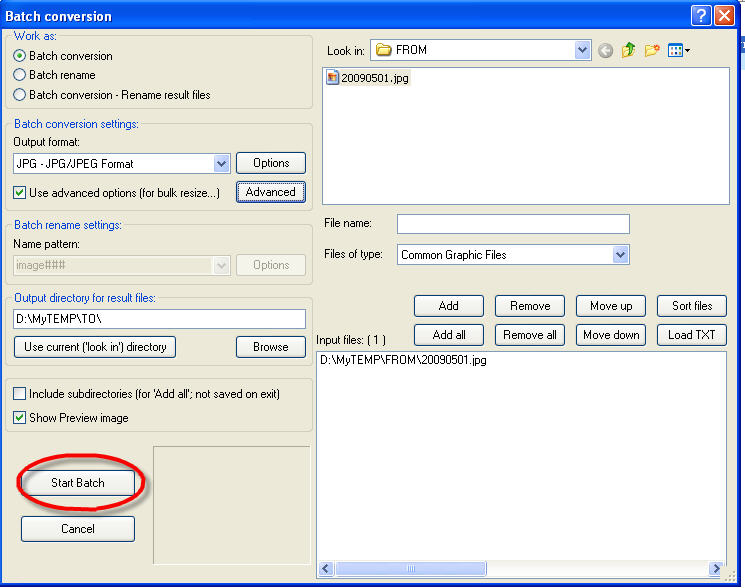Expand the Look in folder dropdown
The image size is (745, 588).
coord(583,50)
